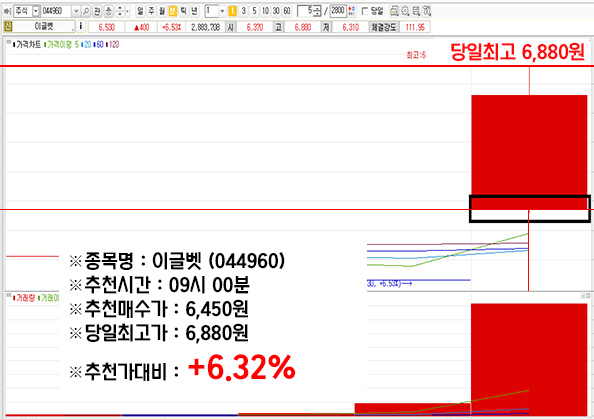Click the magnifier stock search icon
Image resolution: width=594 pixels, height=419 pixels.
(x=86, y=11)
